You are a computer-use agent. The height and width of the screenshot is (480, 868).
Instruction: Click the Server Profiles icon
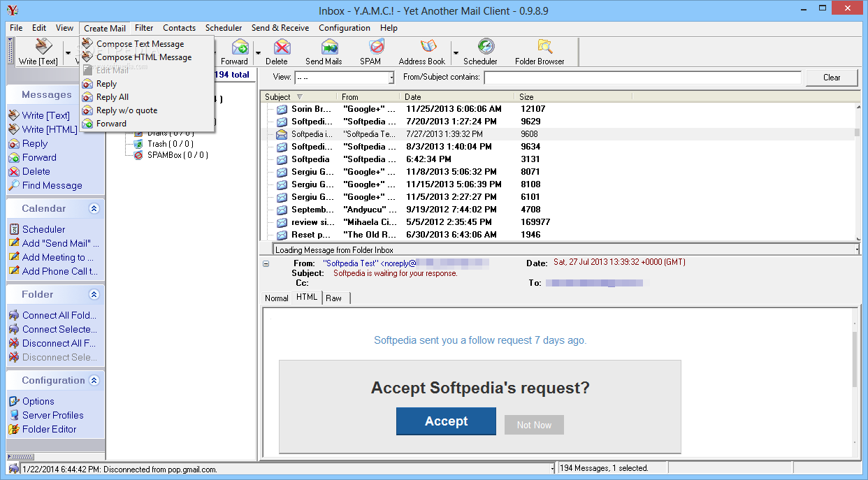(x=14, y=415)
